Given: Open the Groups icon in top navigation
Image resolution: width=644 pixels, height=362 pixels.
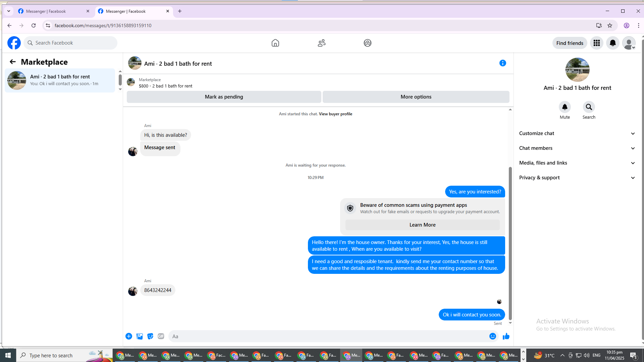Looking at the screenshot, I should [368, 43].
